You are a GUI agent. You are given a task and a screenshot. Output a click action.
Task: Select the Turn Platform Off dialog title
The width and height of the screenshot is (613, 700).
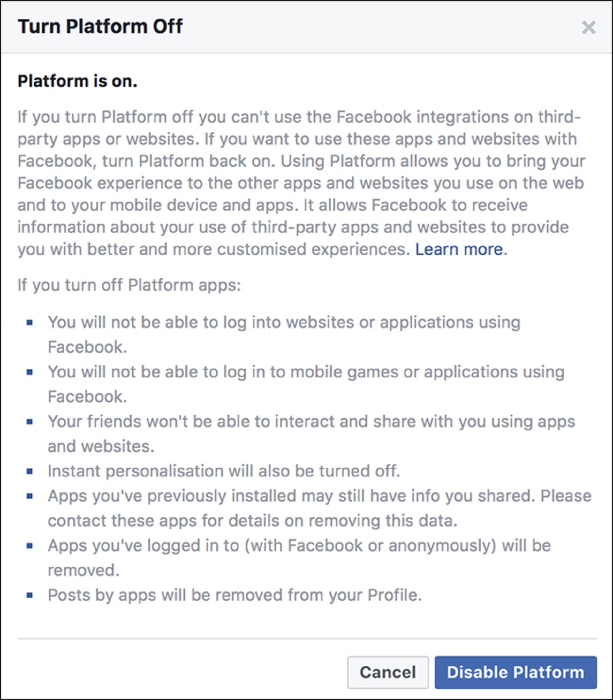101,25
